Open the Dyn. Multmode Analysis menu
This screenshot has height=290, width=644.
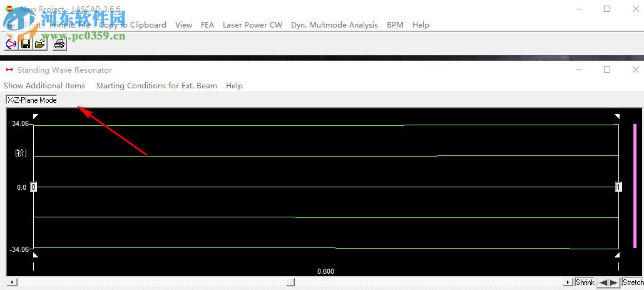pos(334,25)
